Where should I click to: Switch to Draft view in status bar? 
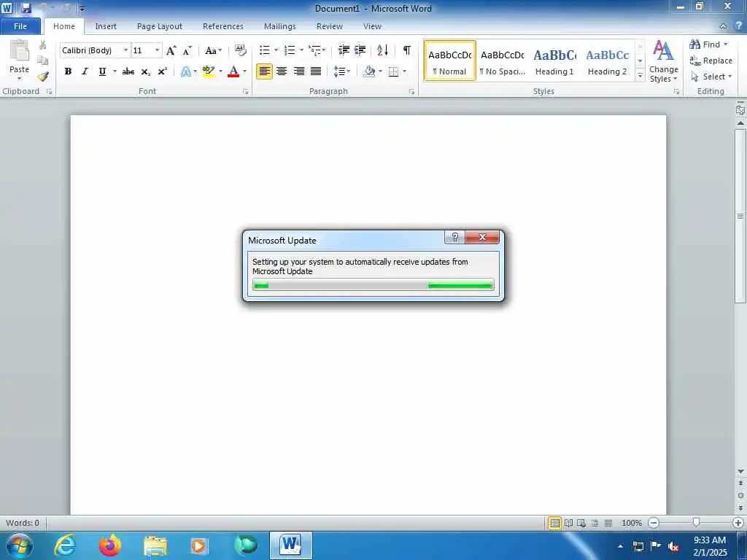(608, 523)
